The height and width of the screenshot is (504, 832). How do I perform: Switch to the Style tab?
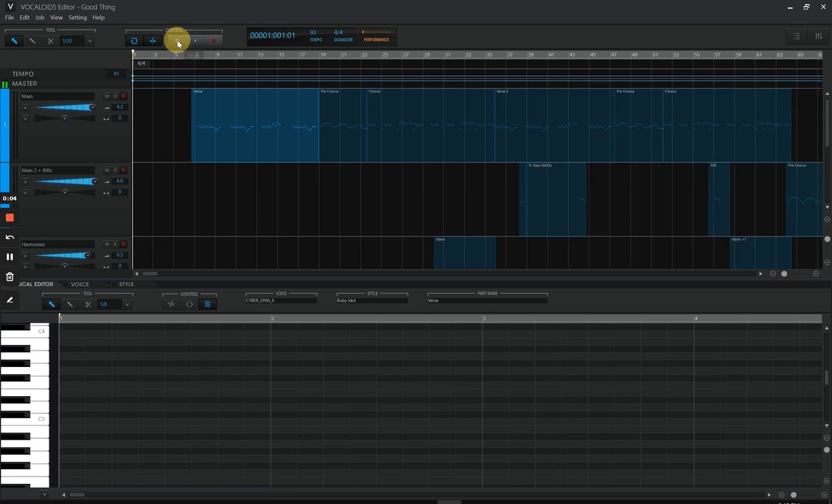click(127, 284)
